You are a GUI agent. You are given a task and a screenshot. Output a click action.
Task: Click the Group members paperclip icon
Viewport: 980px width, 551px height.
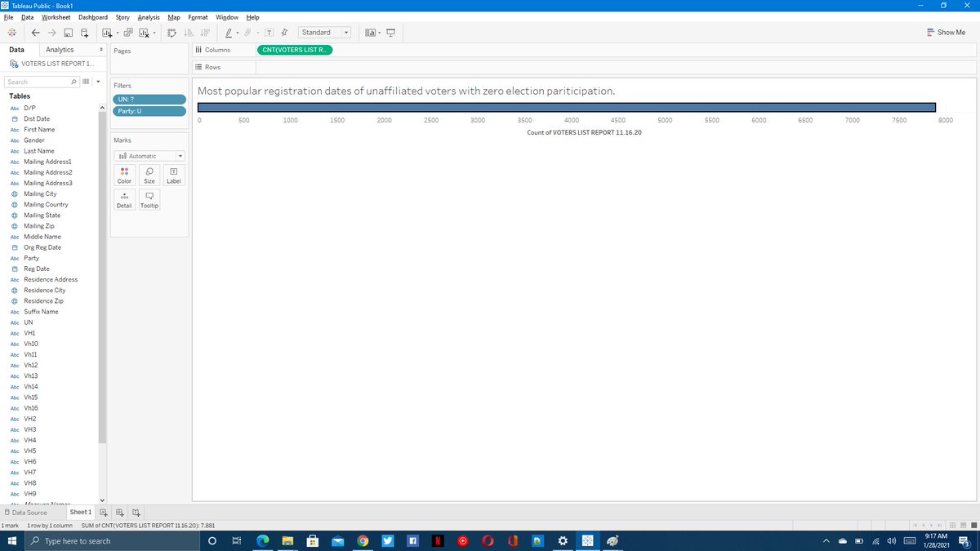[249, 33]
